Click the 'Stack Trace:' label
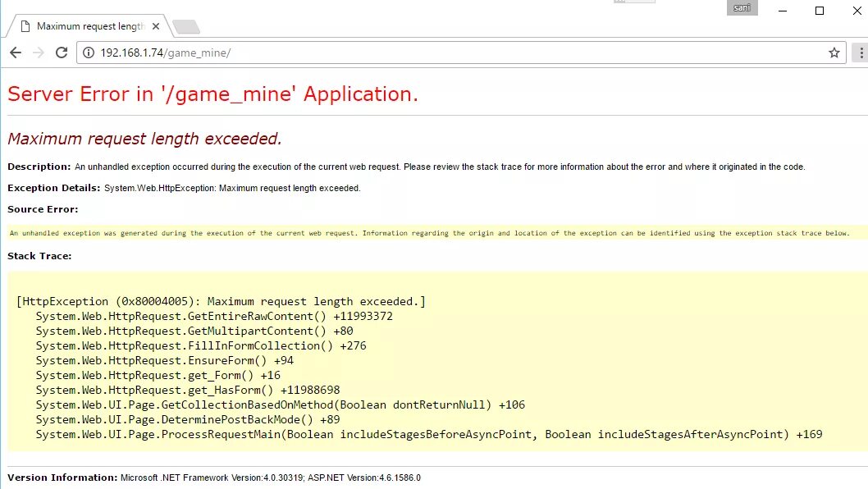 click(x=39, y=256)
